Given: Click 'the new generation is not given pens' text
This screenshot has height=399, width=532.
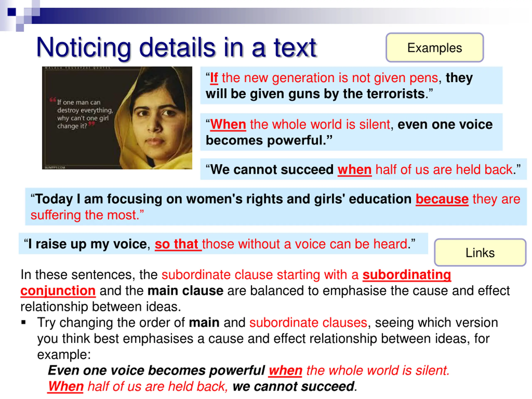Looking at the screenshot, I should 330,78.
